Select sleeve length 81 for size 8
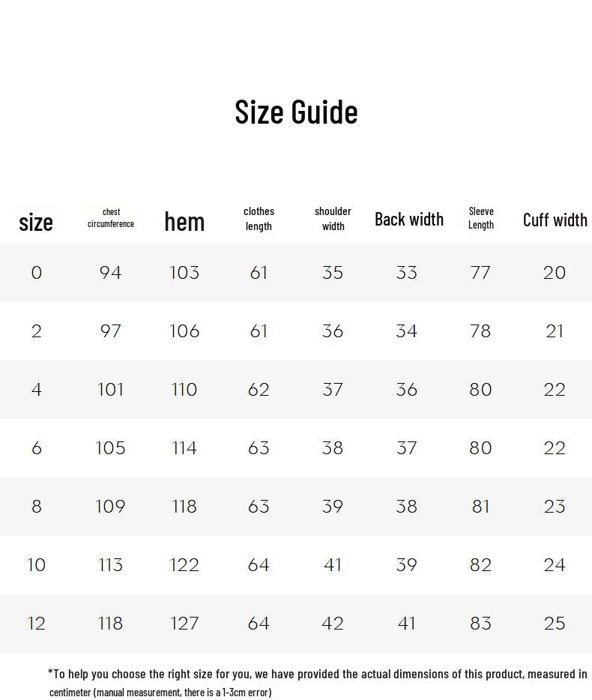Viewport: 592px width, 700px height. (x=480, y=507)
